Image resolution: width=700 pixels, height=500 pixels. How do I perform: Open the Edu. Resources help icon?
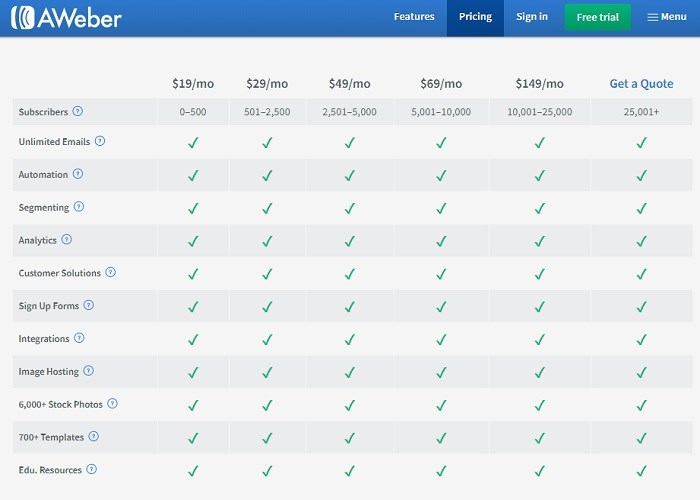(x=92, y=469)
